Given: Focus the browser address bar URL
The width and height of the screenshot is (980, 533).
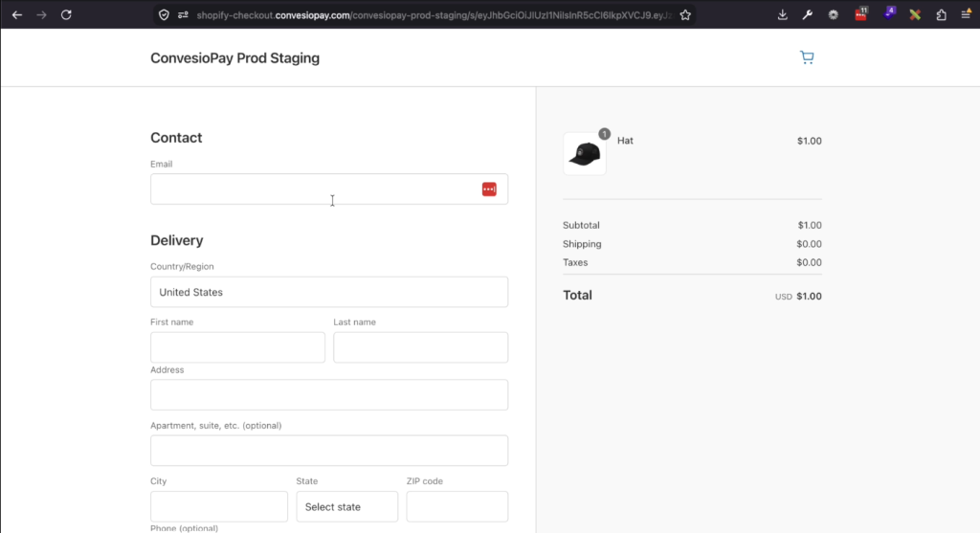Looking at the screenshot, I should (434, 15).
